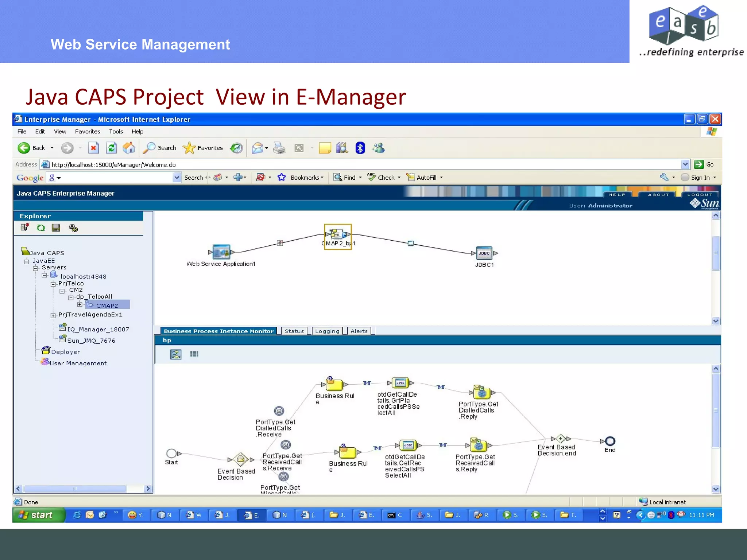Expand the PrjTravelAgendaEx1 tree node

pos(53,315)
